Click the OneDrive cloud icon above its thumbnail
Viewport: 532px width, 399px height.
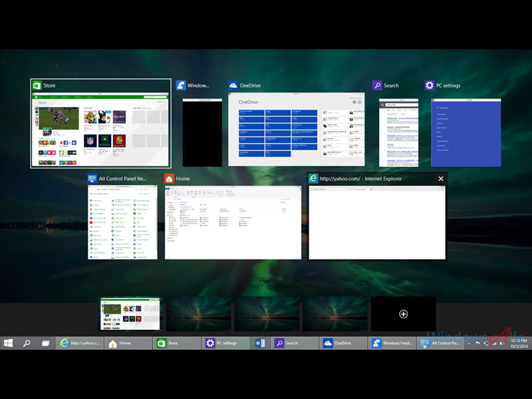click(233, 86)
